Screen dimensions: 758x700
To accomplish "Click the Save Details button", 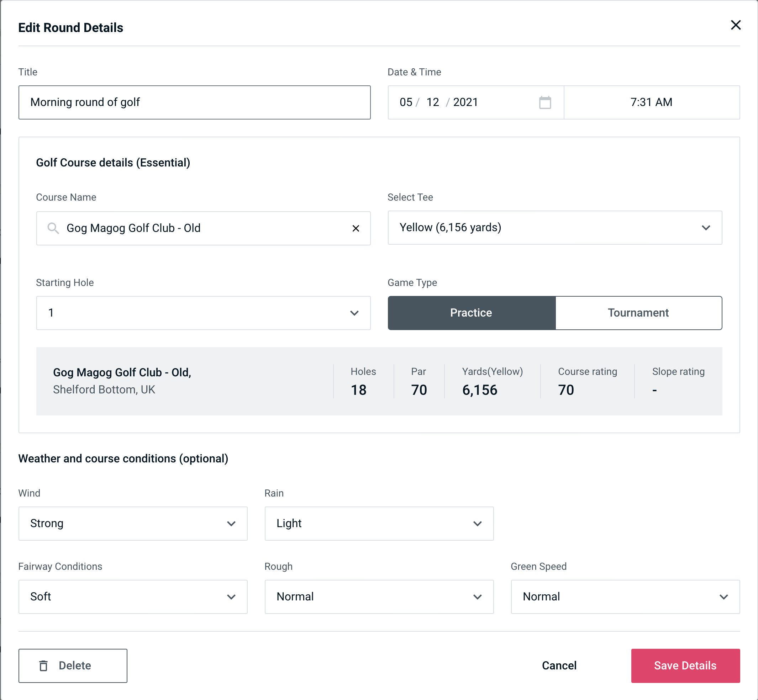I will point(685,666).
